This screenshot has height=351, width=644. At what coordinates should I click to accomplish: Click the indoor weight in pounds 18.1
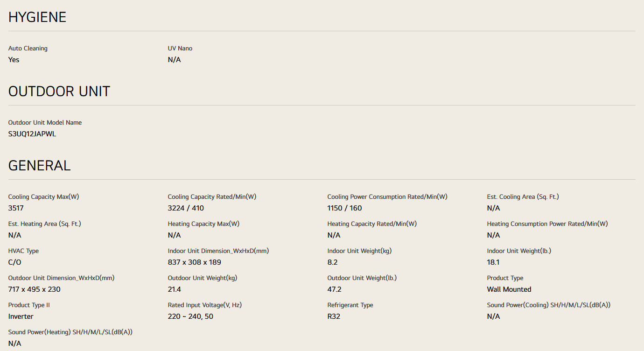493,262
